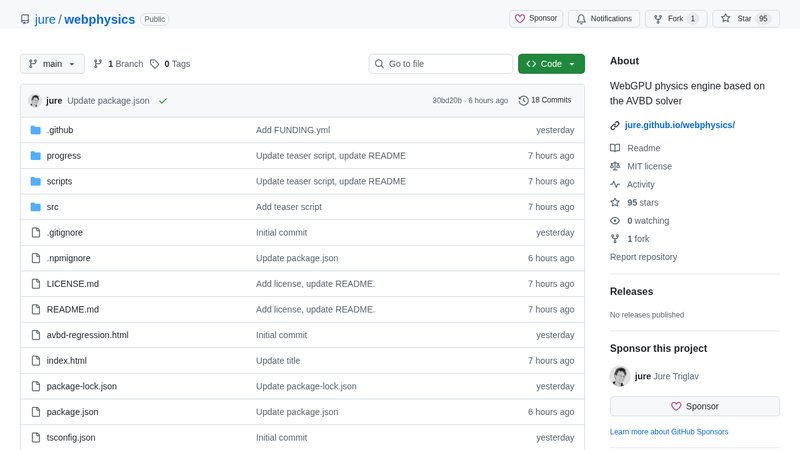Screen dimensions: 800x450
Task: Open the package.json file
Action: 72,412
